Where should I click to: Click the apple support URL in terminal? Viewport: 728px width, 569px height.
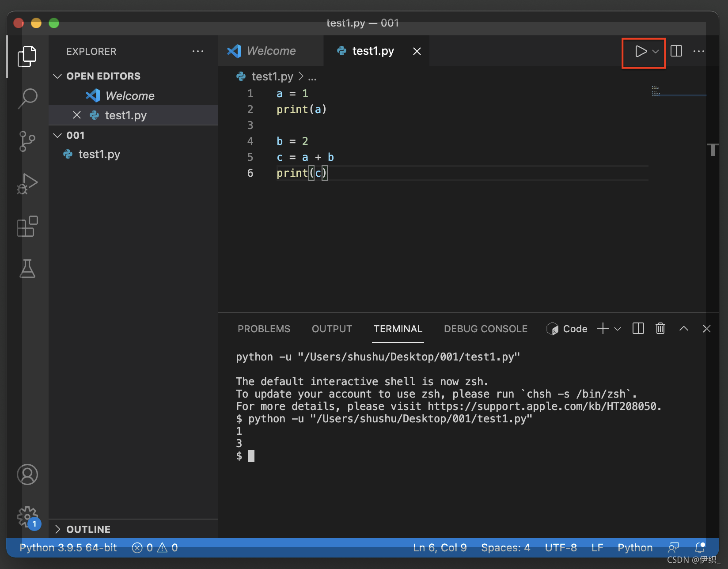(x=542, y=406)
